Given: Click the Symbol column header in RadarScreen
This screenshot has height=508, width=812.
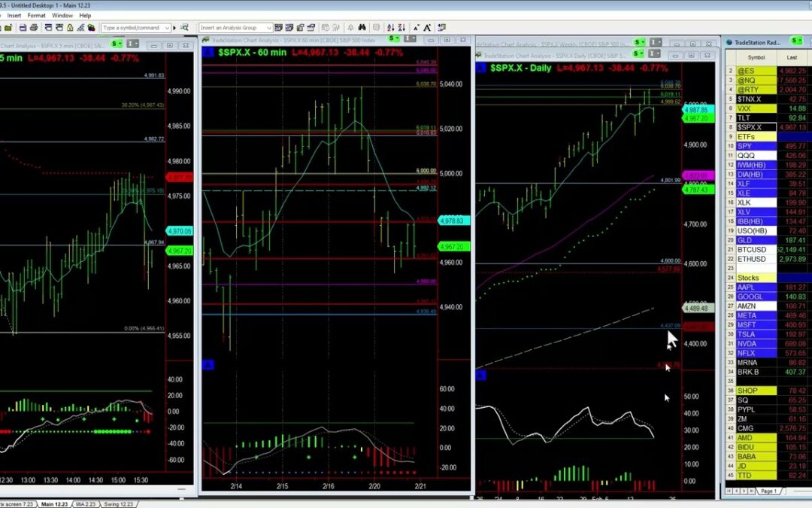Looking at the screenshot, I should (756, 57).
